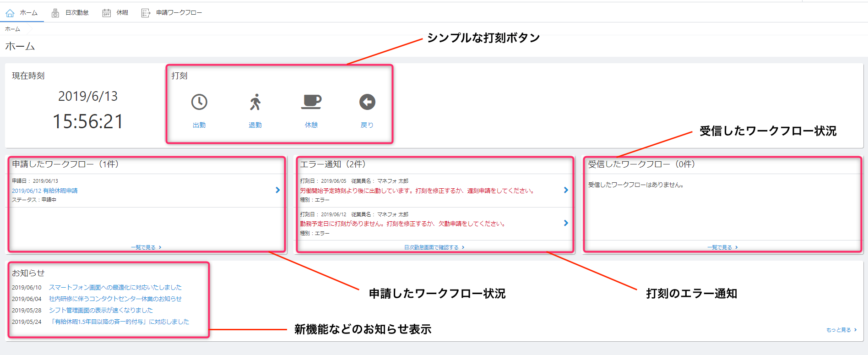Click the 退勤 walking person icon
This screenshot has width=868, height=355.
(x=255, y=102)
